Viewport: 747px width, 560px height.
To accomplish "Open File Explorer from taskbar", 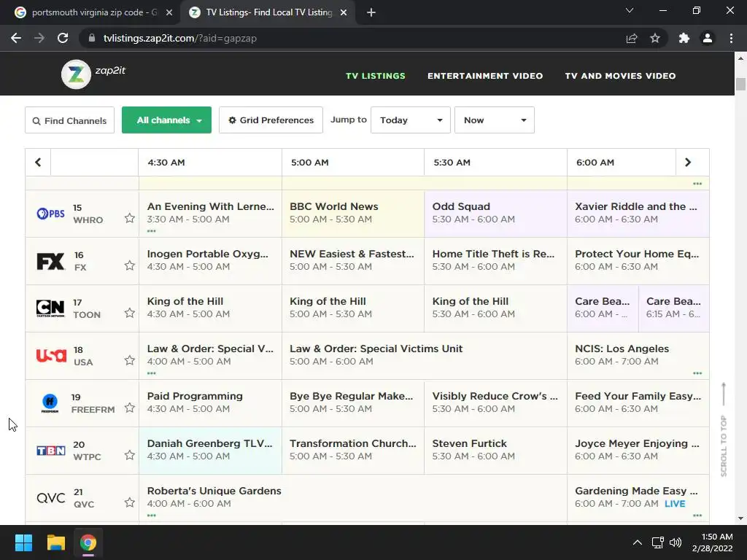I will point(55,542).
